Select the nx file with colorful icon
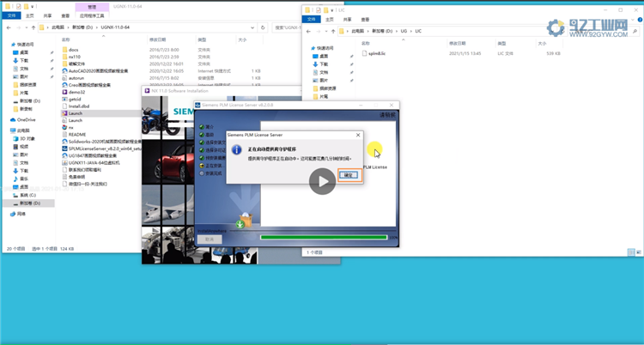644x345 pixels. (70, 128)
